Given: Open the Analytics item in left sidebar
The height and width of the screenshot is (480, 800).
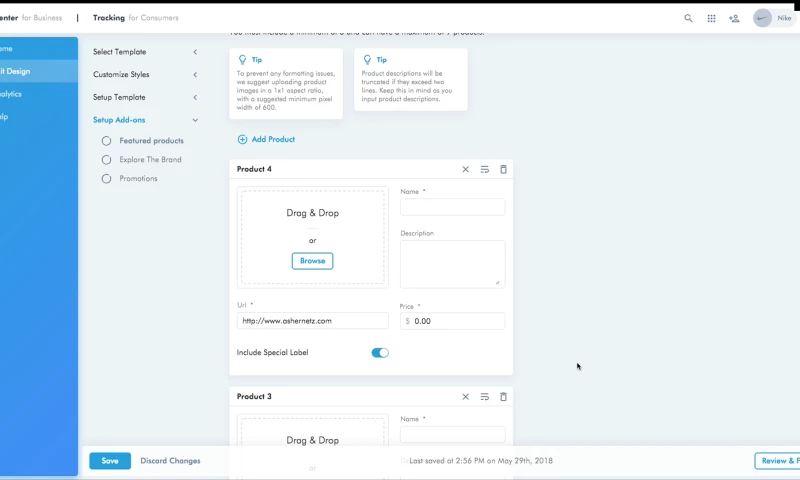Looking at the screenshot, I should [39, 94].
